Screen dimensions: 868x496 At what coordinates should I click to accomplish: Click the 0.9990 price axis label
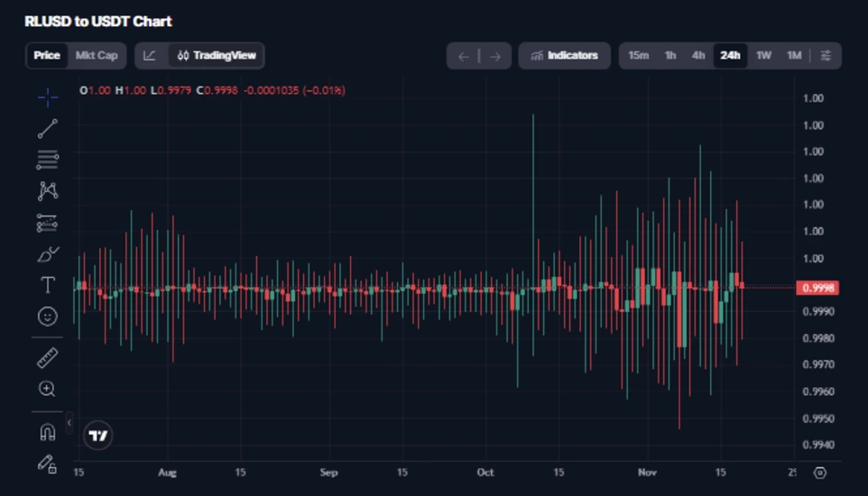pos(817,312)
